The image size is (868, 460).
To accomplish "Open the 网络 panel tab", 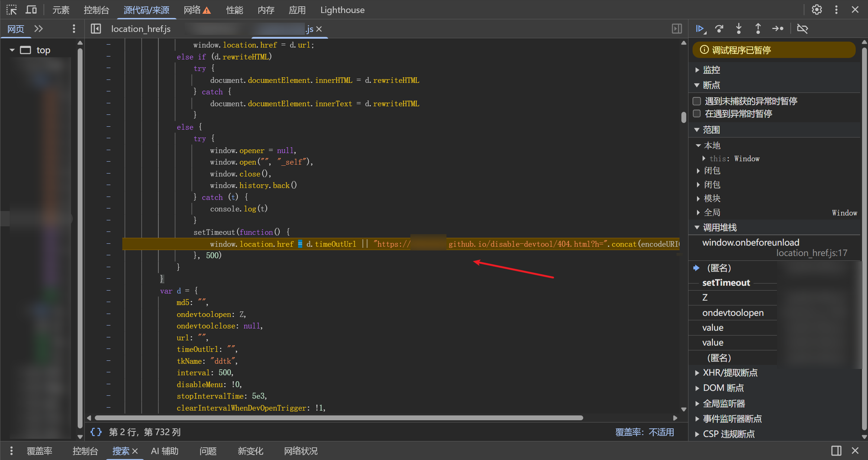I will pos(192,10).
